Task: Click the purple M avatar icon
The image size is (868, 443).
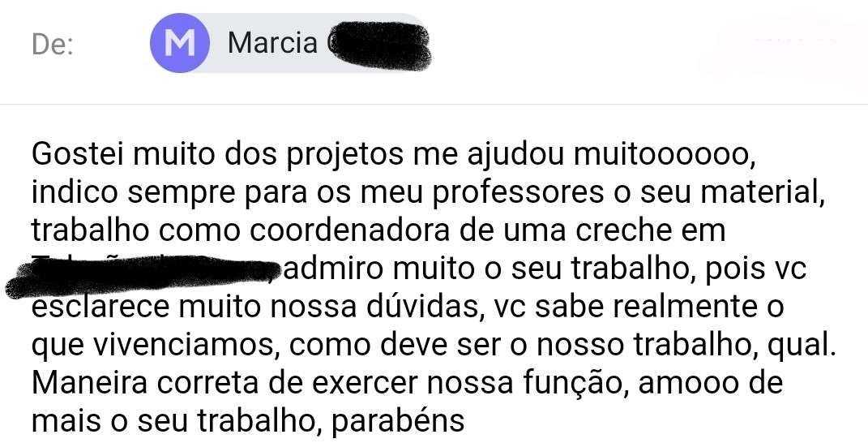Action: pos(180,43)
